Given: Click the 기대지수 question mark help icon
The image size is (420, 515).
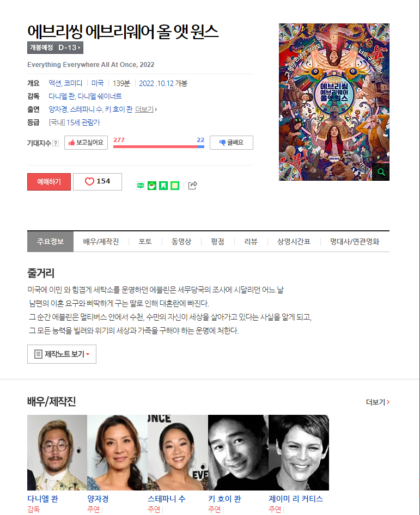Looking at the screenshot, I should [x=56, y=143].
